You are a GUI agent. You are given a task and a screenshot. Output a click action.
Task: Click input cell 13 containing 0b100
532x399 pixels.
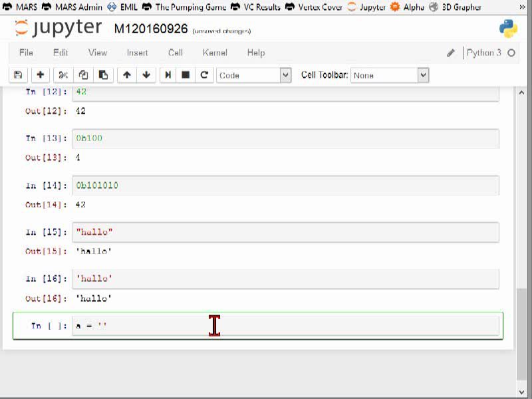pos(285,138)
